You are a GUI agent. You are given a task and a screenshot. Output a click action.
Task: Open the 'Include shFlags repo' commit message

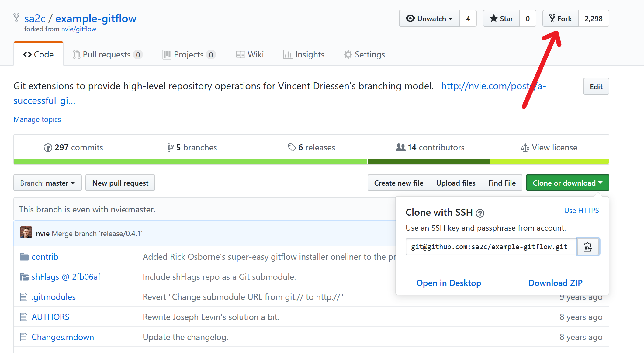pos(219,277)
